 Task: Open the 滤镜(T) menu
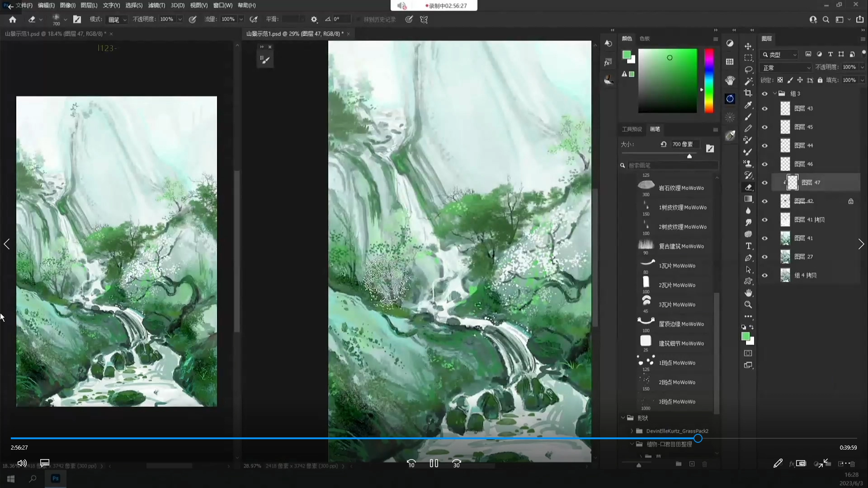(x=156, y=5)
